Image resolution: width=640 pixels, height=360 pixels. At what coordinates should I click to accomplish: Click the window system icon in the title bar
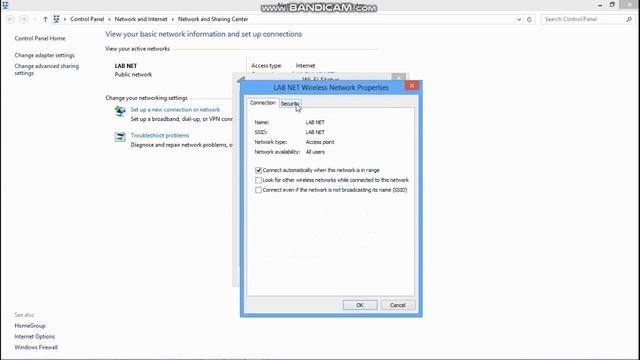tap(5, 5)
